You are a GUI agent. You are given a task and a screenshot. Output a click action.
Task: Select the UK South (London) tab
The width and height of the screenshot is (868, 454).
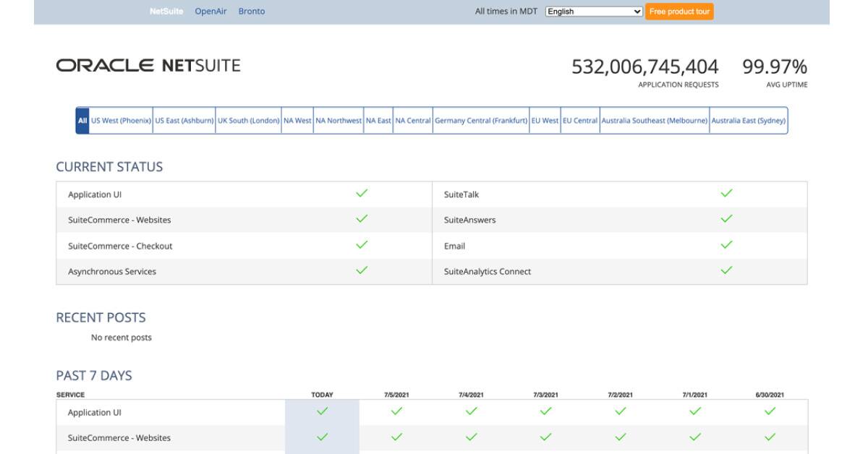(x=249, y=121)
